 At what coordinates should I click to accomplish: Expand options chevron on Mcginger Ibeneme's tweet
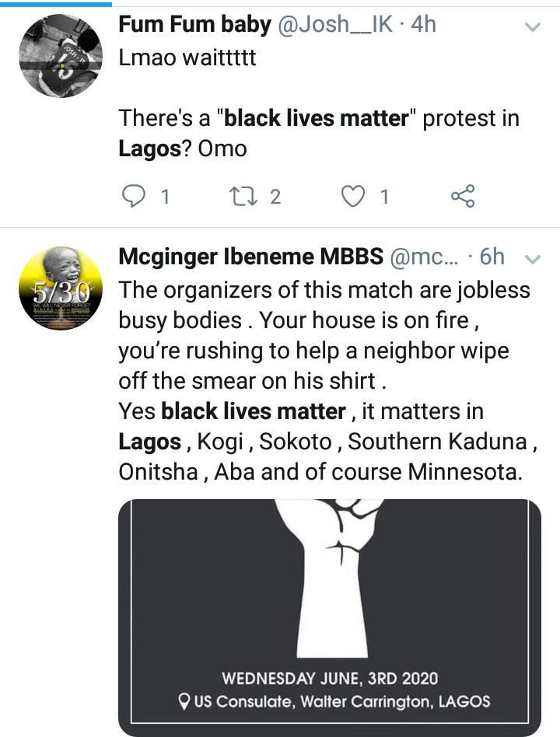click(x=533, y=258)
